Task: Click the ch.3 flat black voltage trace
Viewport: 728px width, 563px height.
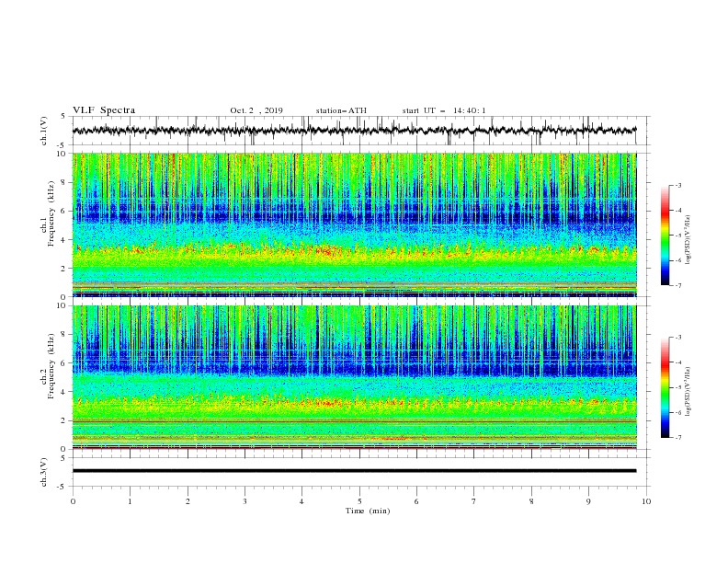Action: click(354, 471)
